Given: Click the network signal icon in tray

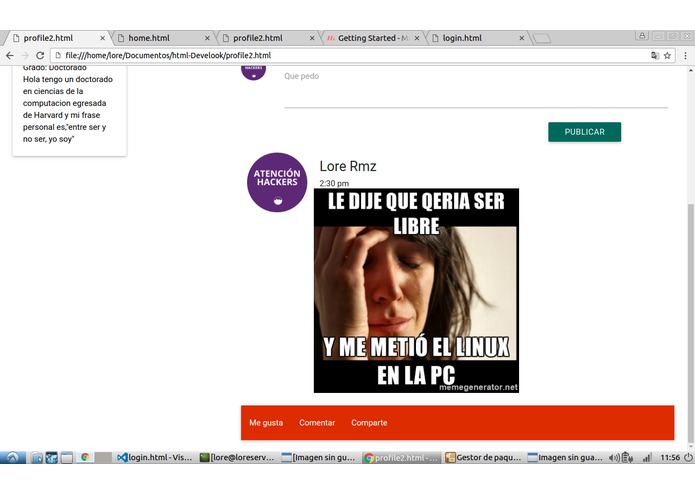Looking at the screenshot, I should (x=647, y=457).
